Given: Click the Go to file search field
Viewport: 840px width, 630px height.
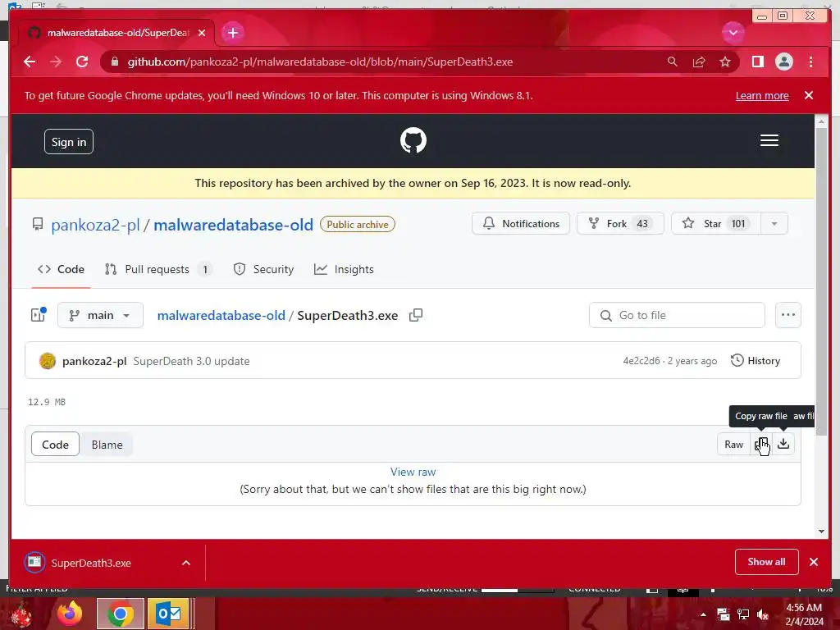Looking at the screenshot, I should [x=677, y=315].
